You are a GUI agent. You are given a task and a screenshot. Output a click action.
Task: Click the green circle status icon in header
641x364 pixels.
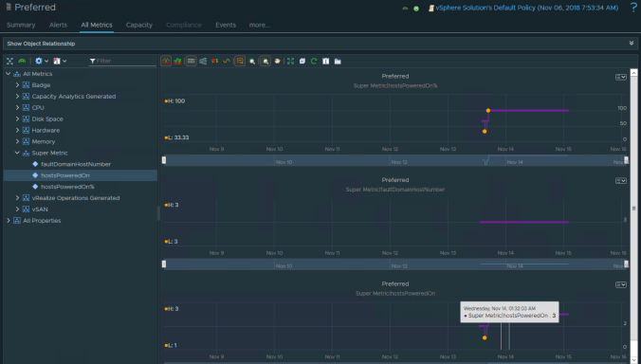(416, 9)
